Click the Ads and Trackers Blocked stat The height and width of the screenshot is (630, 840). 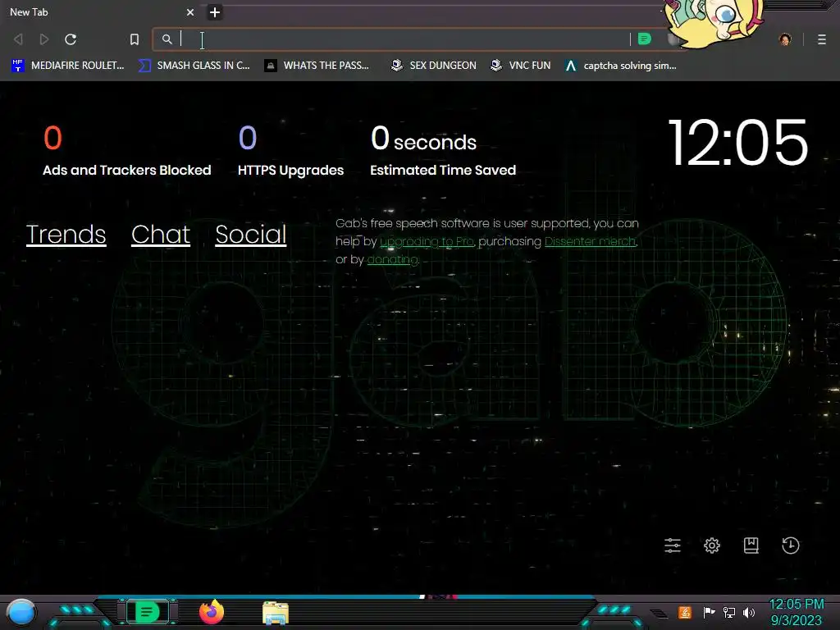tap(127, 151)
